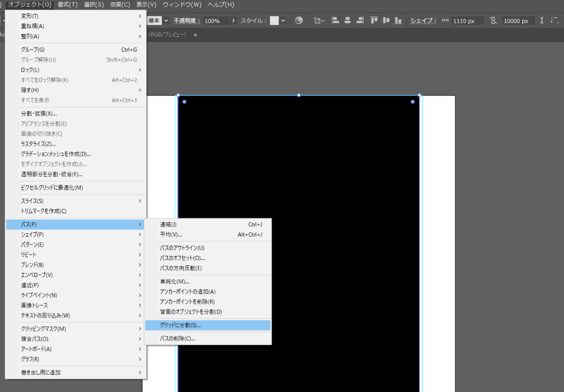The width and height of the screenshot is (564, 392).
Task: Expand the 整列(A) submenu
Action: (x=75, y=36)
